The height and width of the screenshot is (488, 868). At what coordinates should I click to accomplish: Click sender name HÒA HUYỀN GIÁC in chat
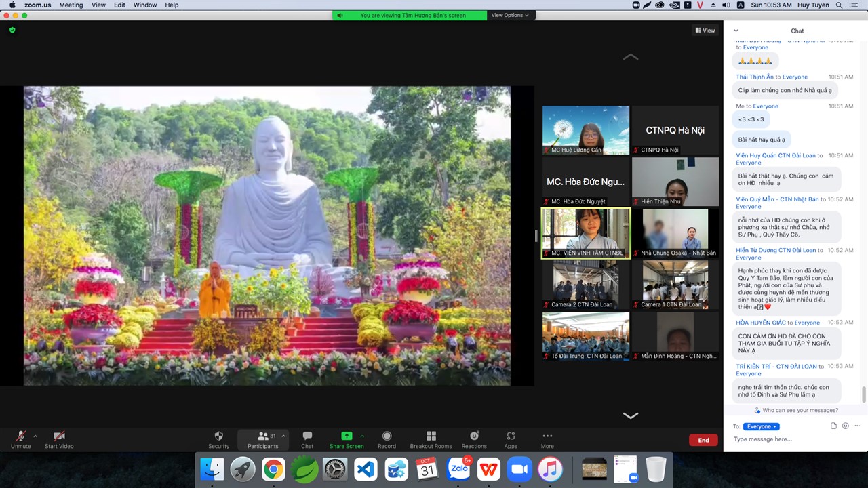point(760,323)
